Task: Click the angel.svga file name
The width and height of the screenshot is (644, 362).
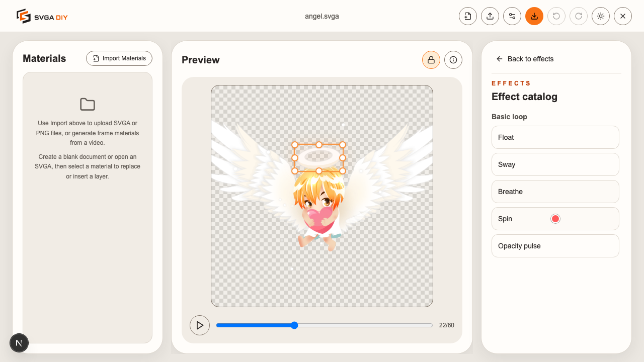Action: 322,16
